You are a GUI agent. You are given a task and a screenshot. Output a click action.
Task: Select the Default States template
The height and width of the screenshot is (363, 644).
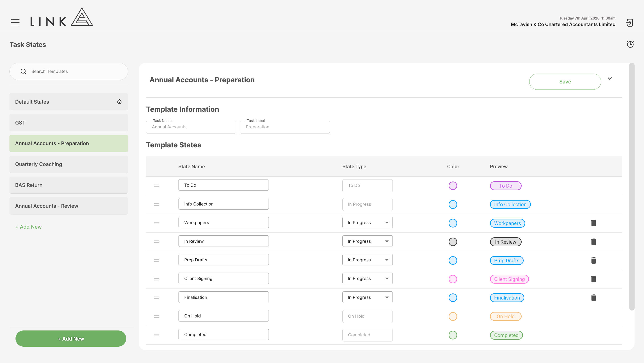click(x=68, y=102)
